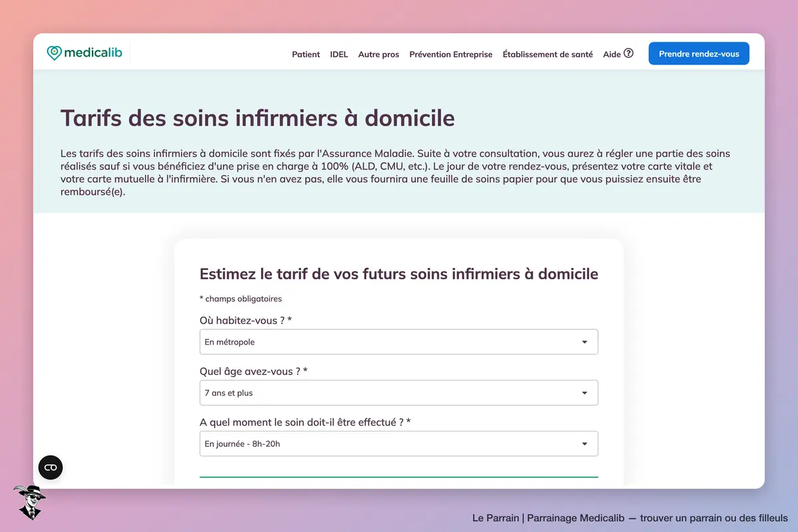Open the 'Où habitez-vous' dropdown
Viewport: 798px width, 532px height.
coord(399,342)
